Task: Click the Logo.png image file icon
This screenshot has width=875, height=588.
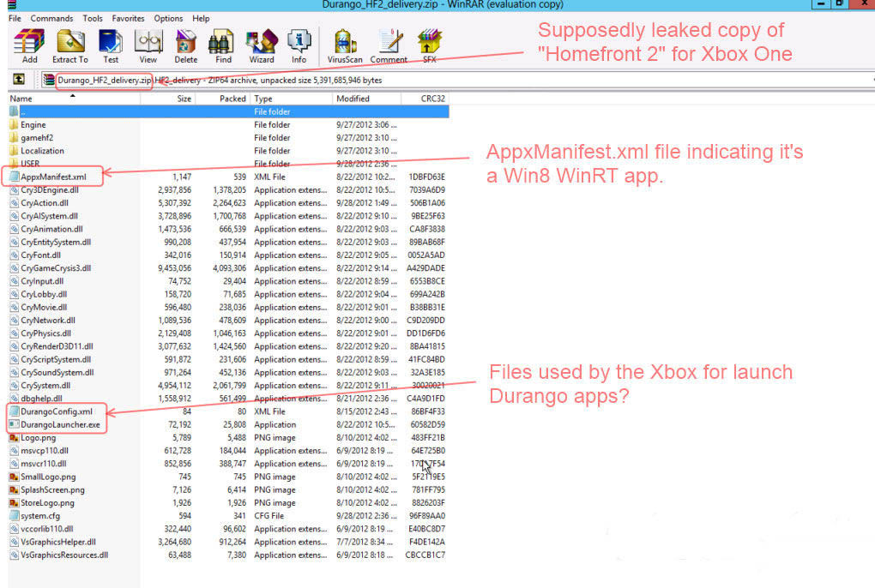Action: click(14, 437)
